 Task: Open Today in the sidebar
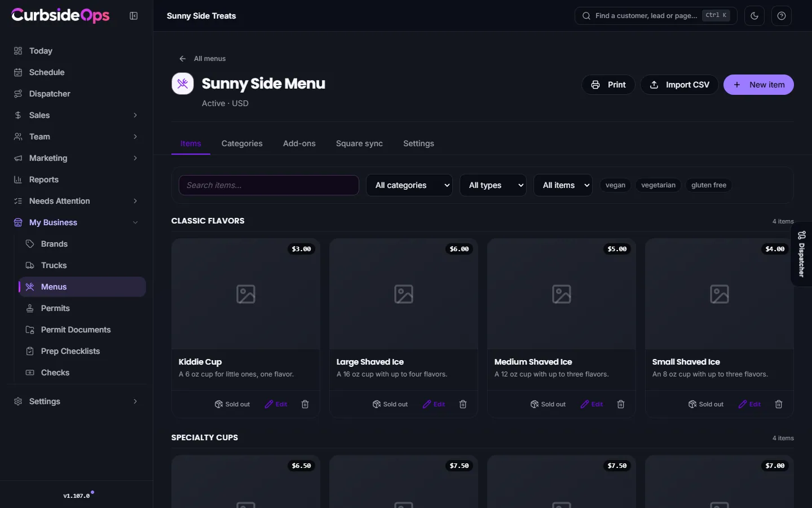(76, 51)
